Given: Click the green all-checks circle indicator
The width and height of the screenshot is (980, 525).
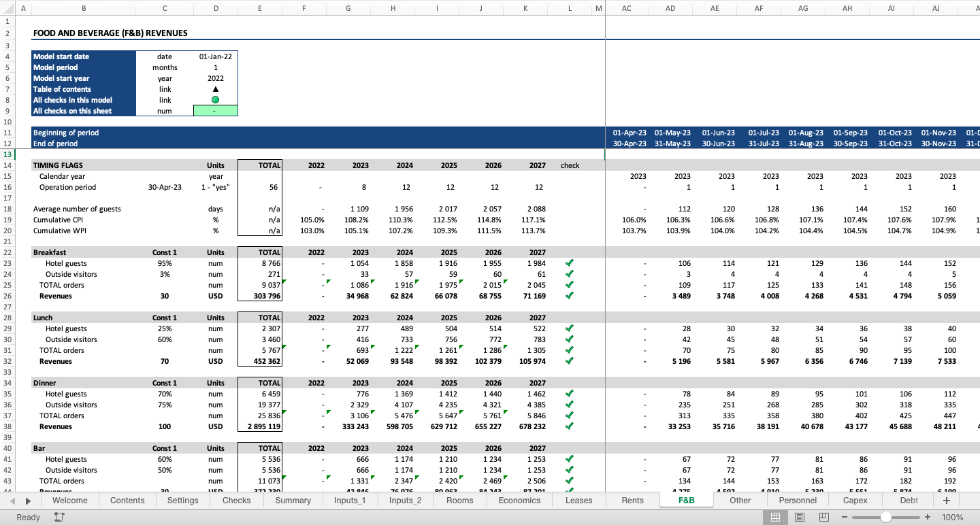Looking at the screenshot, I should (x=216, y=100).
